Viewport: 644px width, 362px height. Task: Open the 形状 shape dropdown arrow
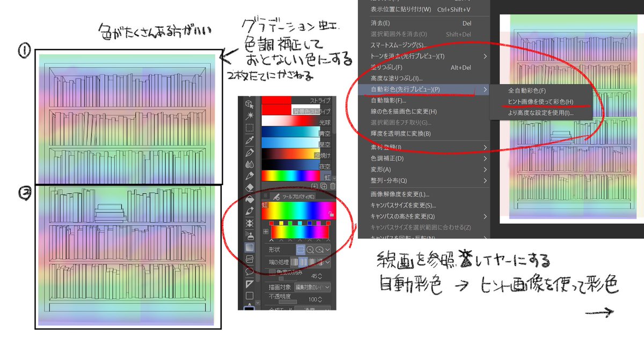[327, 249]
